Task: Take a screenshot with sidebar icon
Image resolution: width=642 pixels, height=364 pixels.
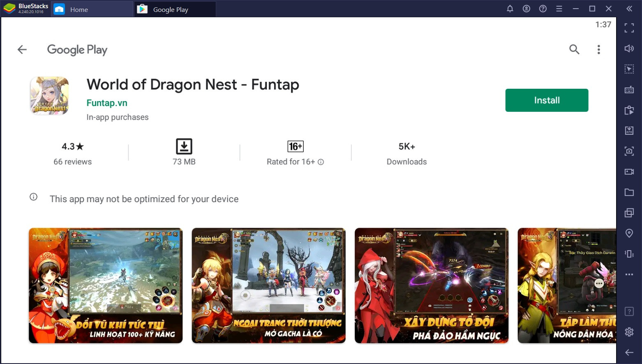Action: pos(629,151)
